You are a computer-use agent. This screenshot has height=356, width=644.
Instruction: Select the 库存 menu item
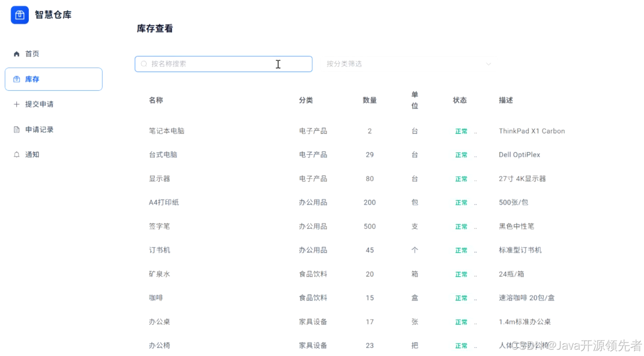tap(54, 79)
